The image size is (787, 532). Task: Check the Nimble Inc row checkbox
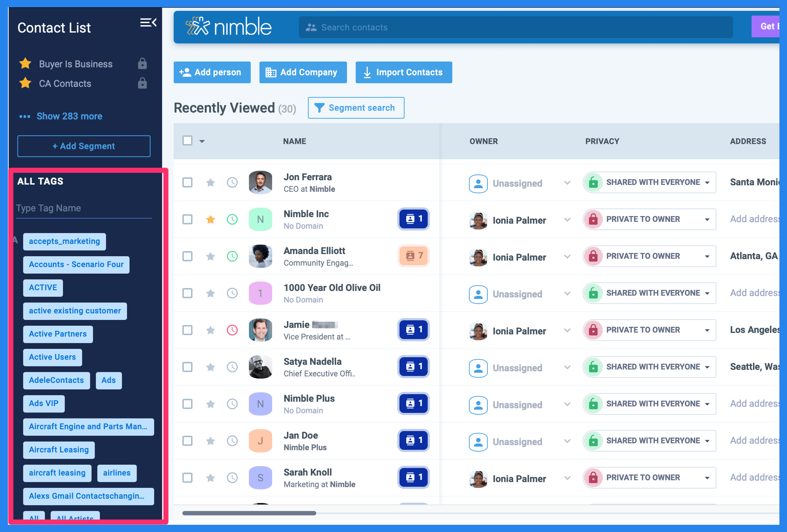[187, 220]
